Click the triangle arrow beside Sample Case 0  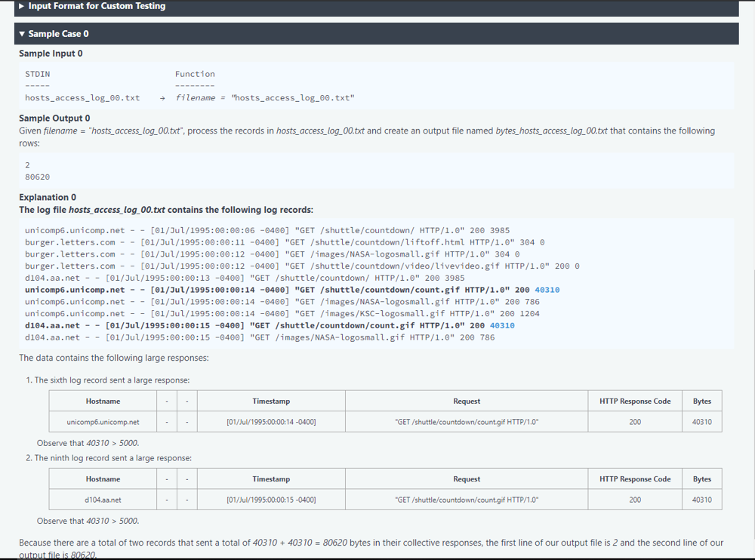pyautogui.click(x=23, y=34)
